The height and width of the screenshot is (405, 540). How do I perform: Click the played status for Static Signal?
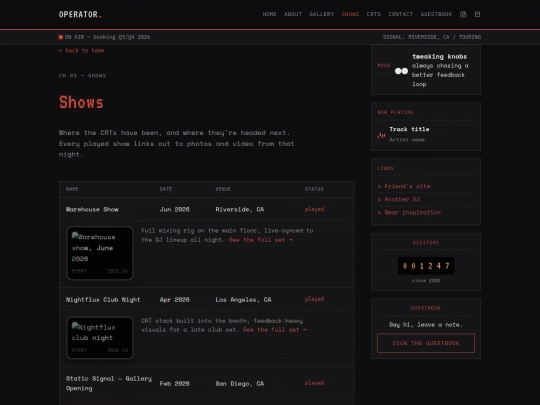click(x=314, y=383)
